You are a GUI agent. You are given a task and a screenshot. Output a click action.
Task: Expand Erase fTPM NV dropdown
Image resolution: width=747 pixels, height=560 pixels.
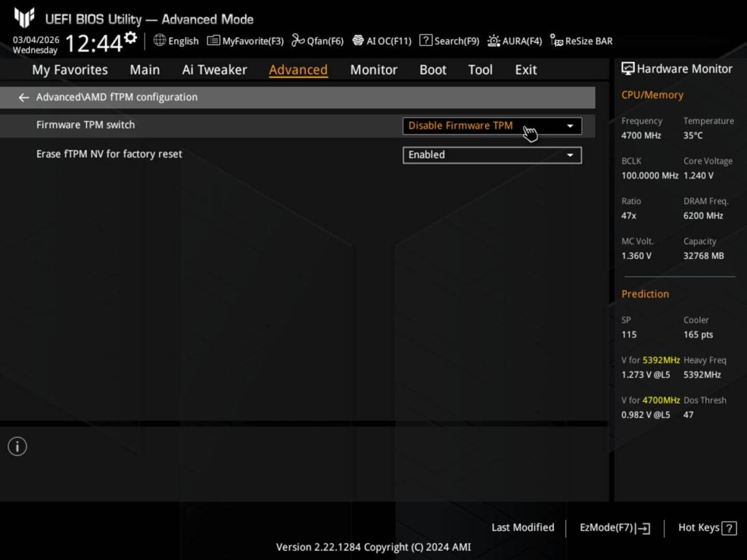(x=492, y=155)
